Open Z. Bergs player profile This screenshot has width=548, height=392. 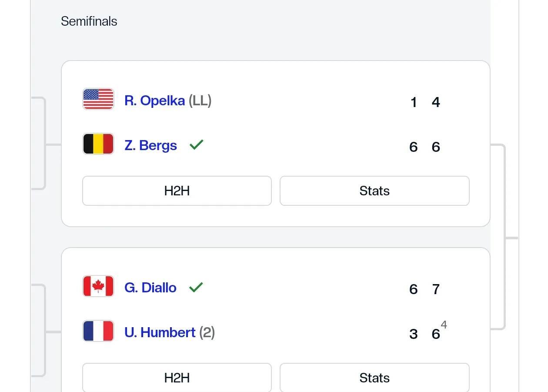click(150, 145)
